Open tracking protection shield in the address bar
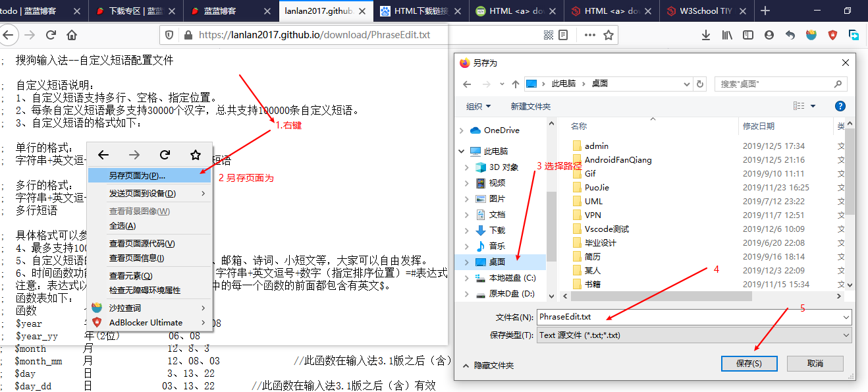This screenshot has width=868, height=392. (x=169, y=35)
